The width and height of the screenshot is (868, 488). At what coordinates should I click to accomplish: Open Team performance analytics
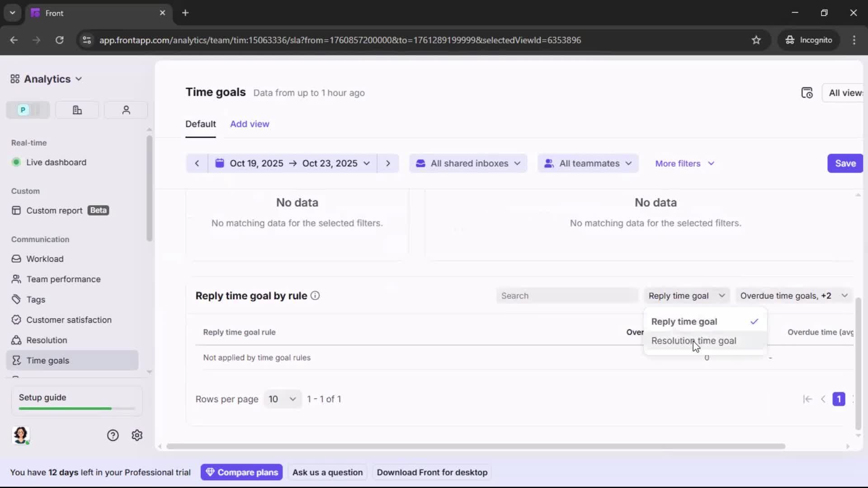click(x=63, y=279)
